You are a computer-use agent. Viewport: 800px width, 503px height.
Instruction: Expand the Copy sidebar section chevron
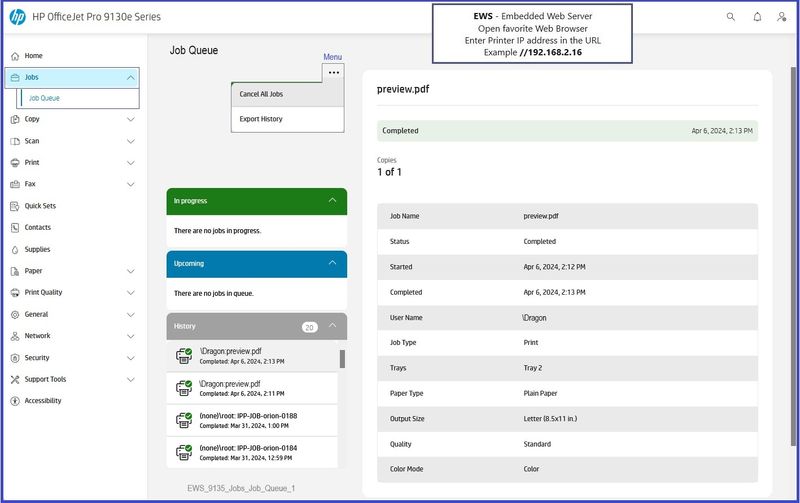[131, 119]
